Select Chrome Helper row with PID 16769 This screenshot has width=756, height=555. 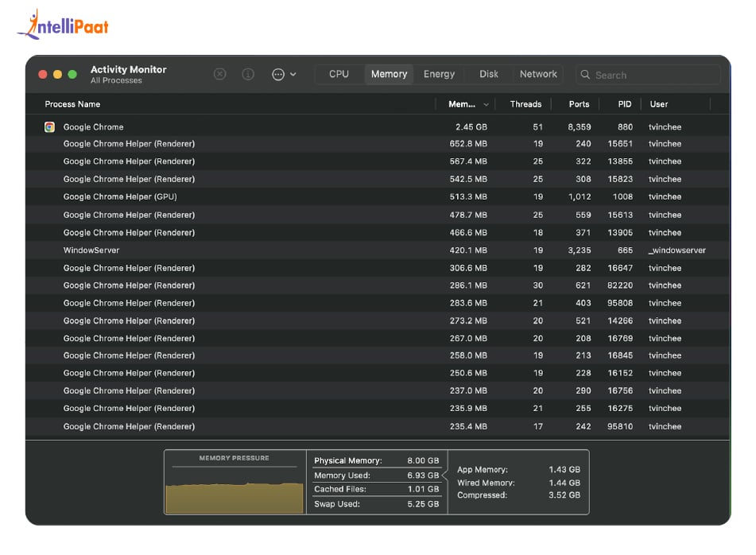[x=378, y=338]
